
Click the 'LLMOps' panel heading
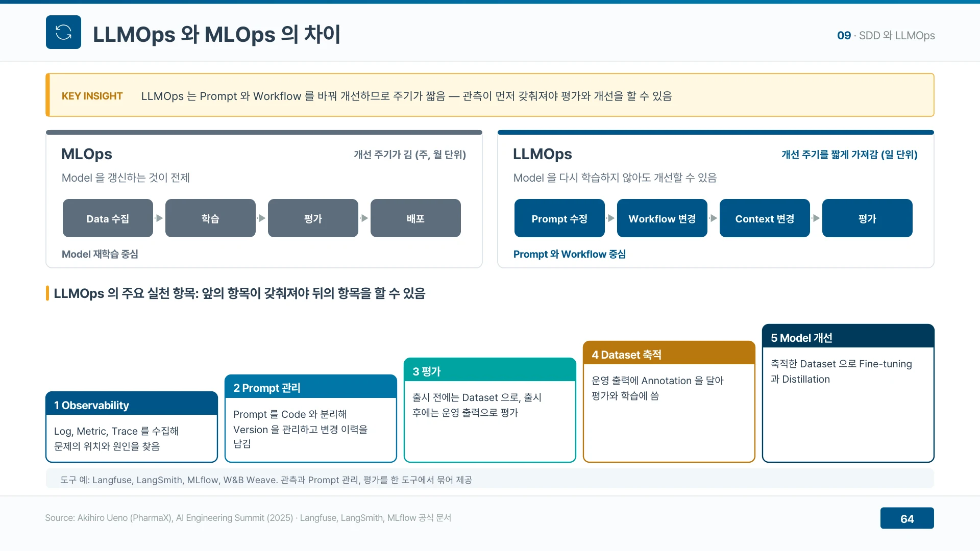click(543, 154)
